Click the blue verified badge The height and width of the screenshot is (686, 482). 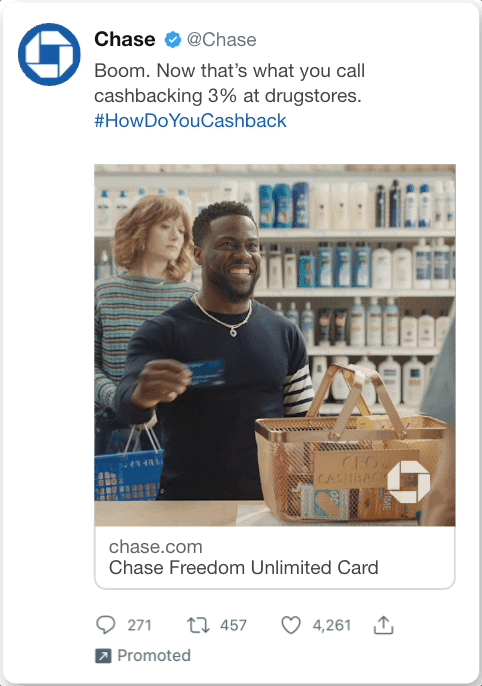[x=173, y=40]
